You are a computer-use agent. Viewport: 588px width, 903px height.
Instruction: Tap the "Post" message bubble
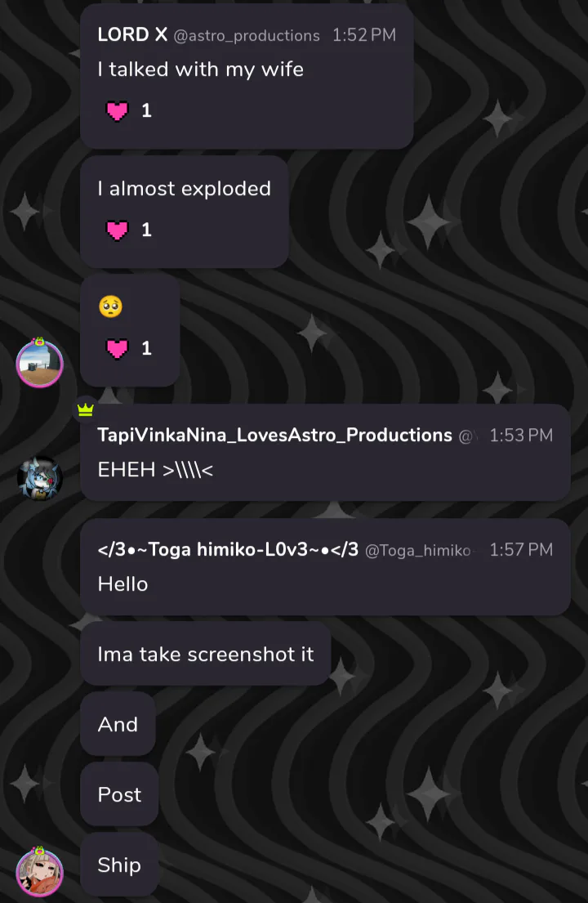119,794
